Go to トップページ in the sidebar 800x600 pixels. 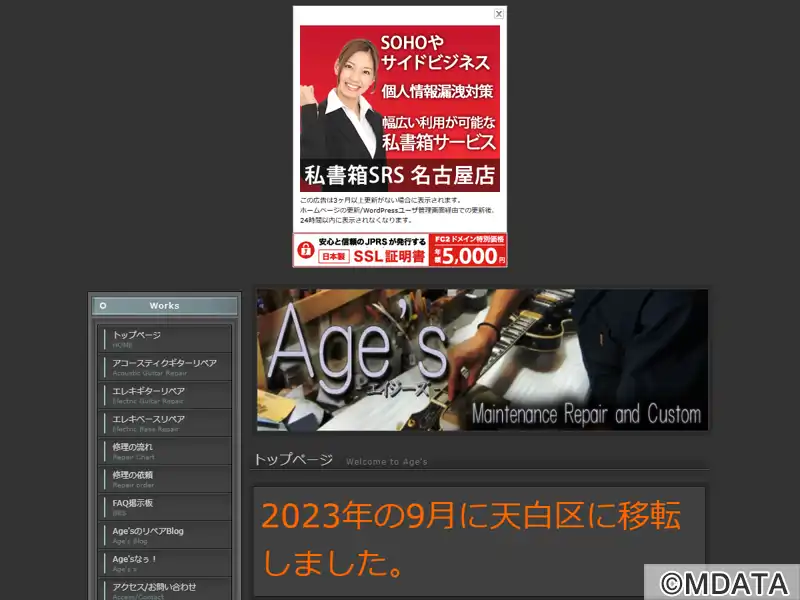coord(164,339)
